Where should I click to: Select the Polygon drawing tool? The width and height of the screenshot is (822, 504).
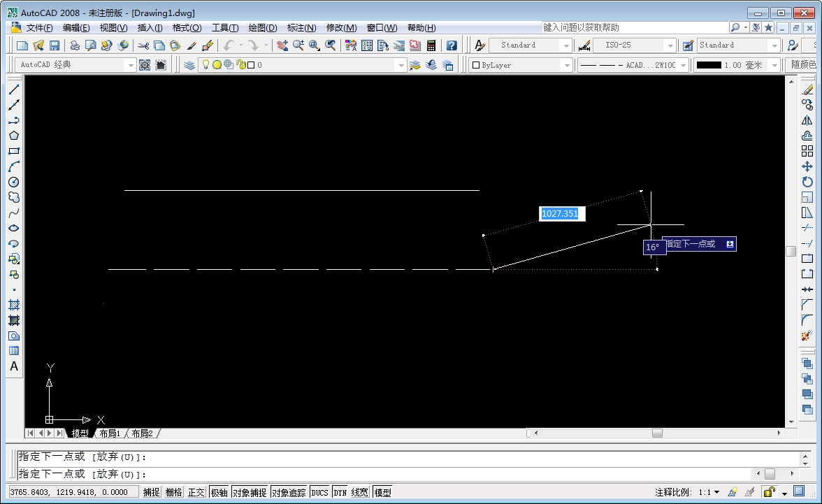(15, 136)
